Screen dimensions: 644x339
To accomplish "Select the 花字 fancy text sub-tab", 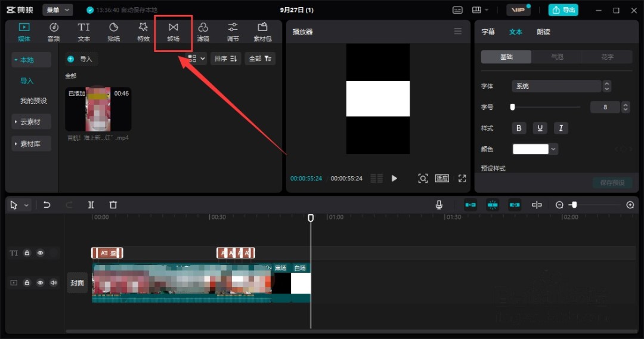I will (x=607, y=57).
